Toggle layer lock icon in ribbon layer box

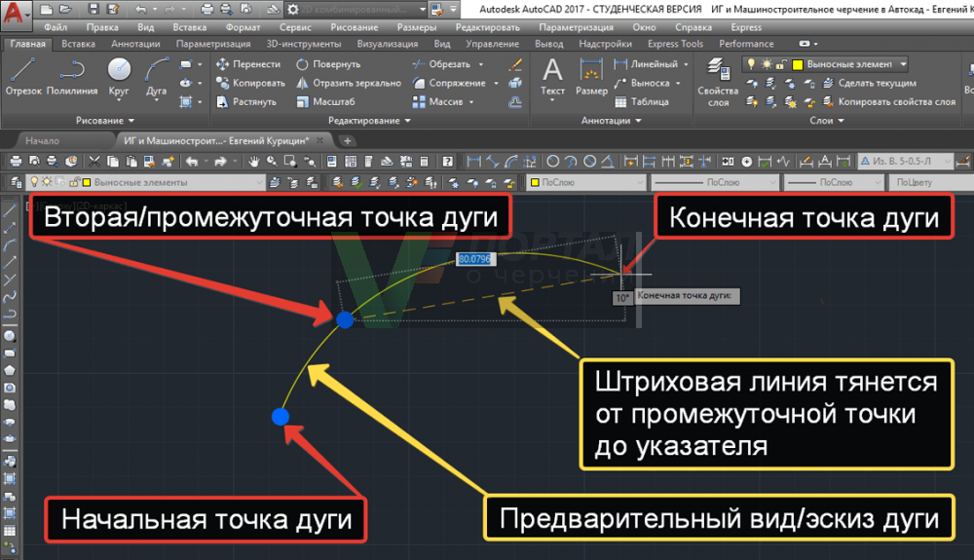781,64
